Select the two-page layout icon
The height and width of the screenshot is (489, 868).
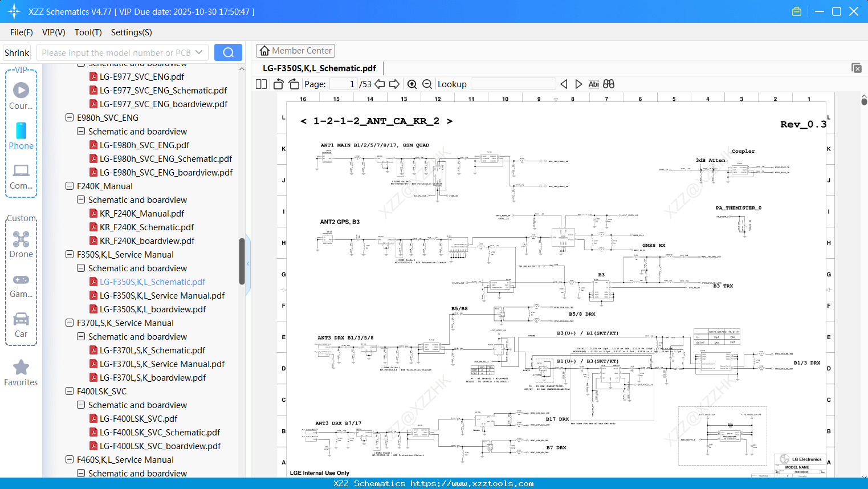coord(260,84)
